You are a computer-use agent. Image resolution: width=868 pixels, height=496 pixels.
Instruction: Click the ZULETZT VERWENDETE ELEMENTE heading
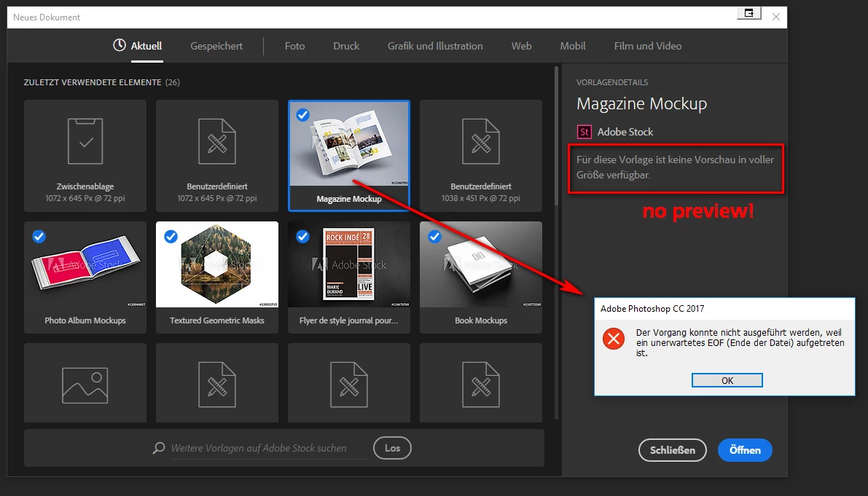93,82
